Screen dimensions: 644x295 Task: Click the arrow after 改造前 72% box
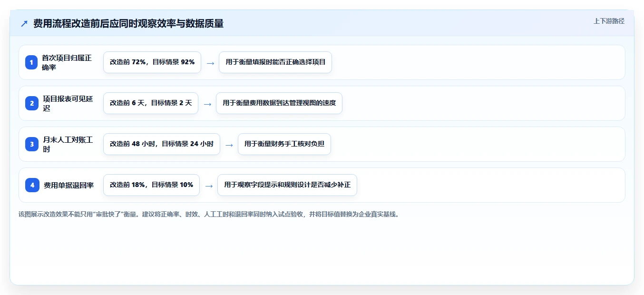click(210, 63)
